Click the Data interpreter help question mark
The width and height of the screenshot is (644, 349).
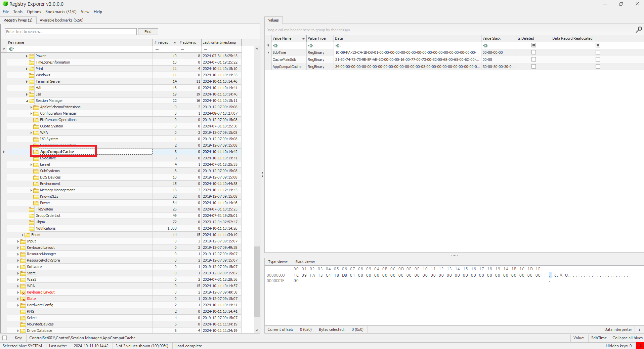point(639,329)
